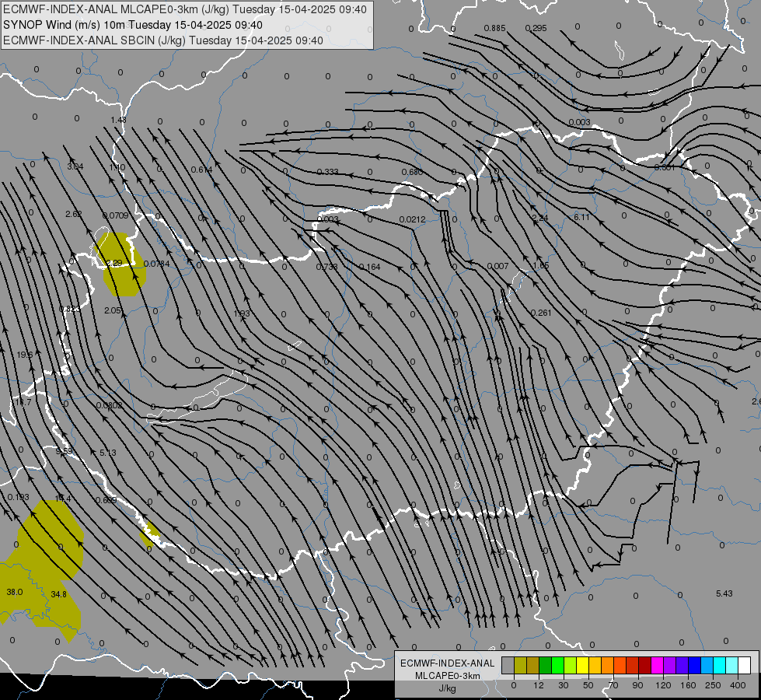Click the map value 0.551

point(665,167)
